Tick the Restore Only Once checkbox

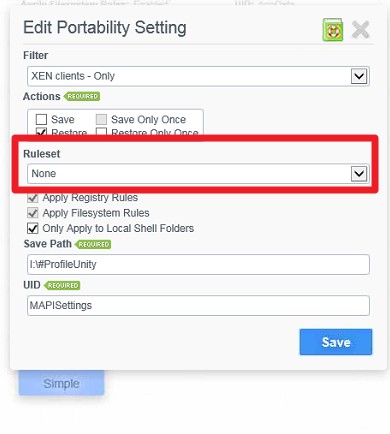(x=101, y=131)
